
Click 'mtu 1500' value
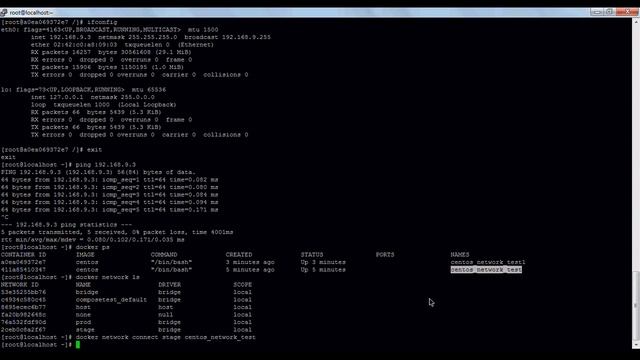(x=203, y=30)
